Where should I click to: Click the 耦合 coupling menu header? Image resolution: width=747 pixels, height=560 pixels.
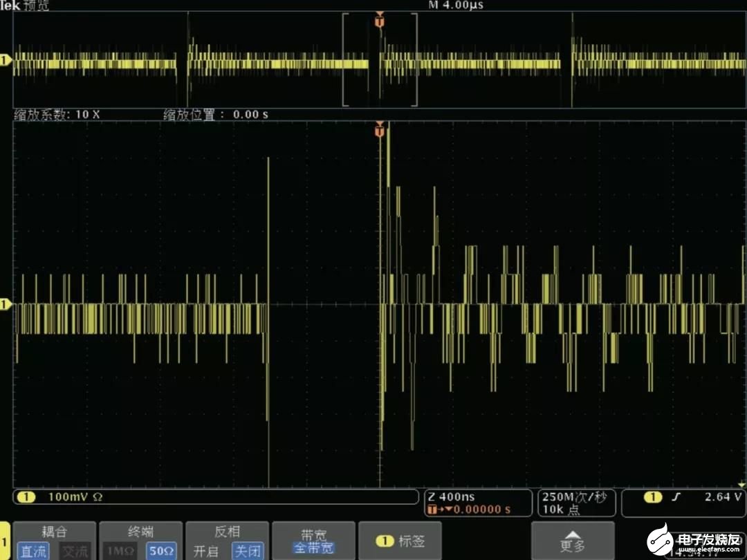(55, 532)
